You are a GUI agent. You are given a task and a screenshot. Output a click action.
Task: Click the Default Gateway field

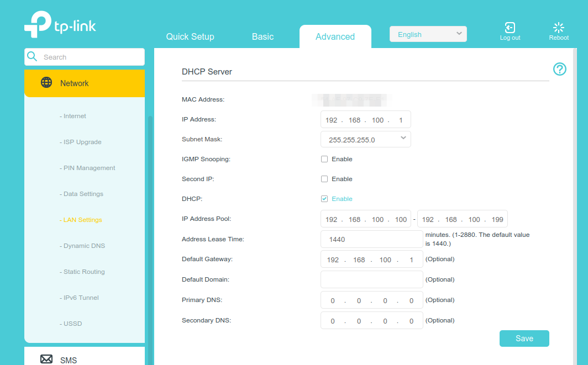(x=371, y=260)
